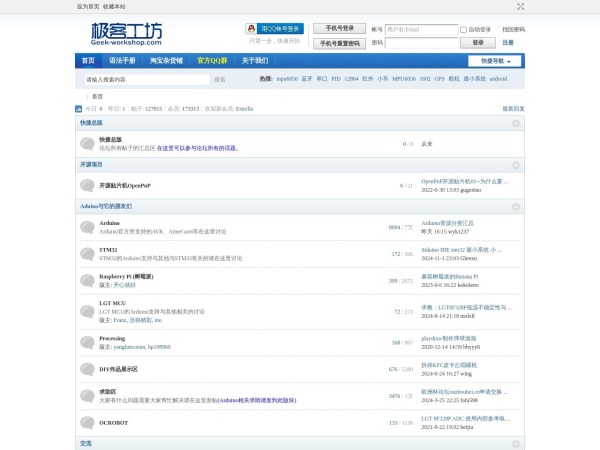Open the mpu6050 hot search link
Screen dimensions: 600x450
(286, 78)
